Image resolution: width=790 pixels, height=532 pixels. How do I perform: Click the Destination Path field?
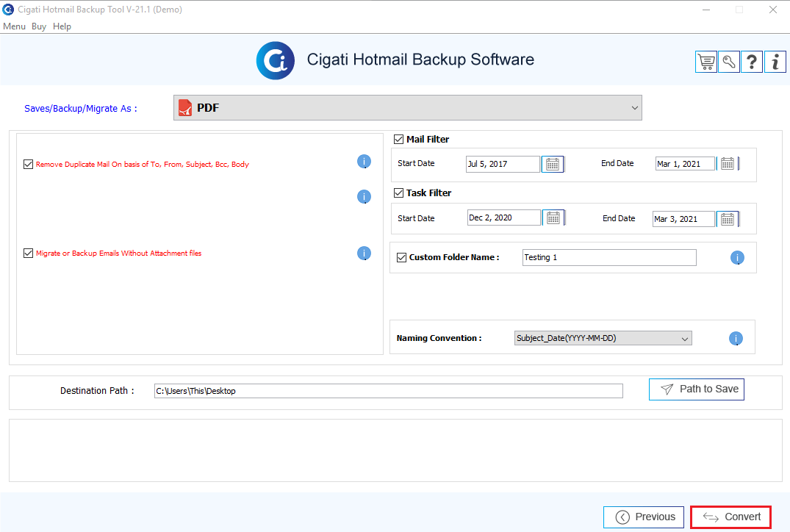point(389,391)
